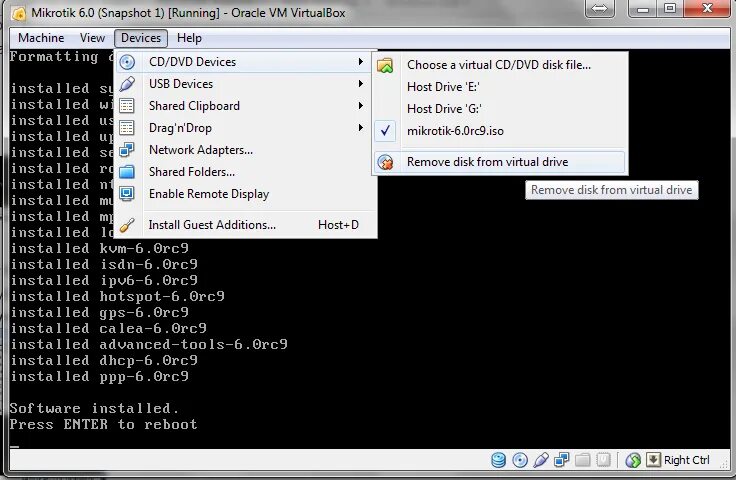Click the network status bar icon
Viewport: 736px width, 480px height.
tap(561, 460)
